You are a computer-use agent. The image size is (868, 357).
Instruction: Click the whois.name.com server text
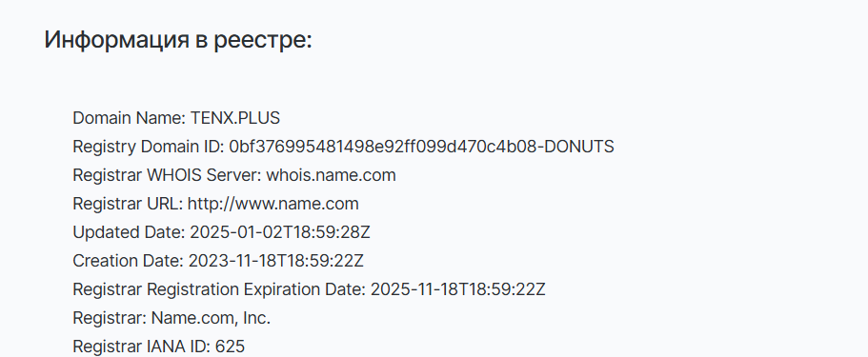tap(331, 175)
